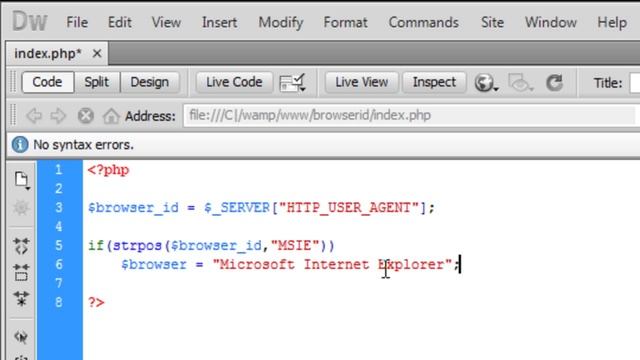Click the Dw application logo
The height and width of the screenshot is (360, 640).
[29, 21]
